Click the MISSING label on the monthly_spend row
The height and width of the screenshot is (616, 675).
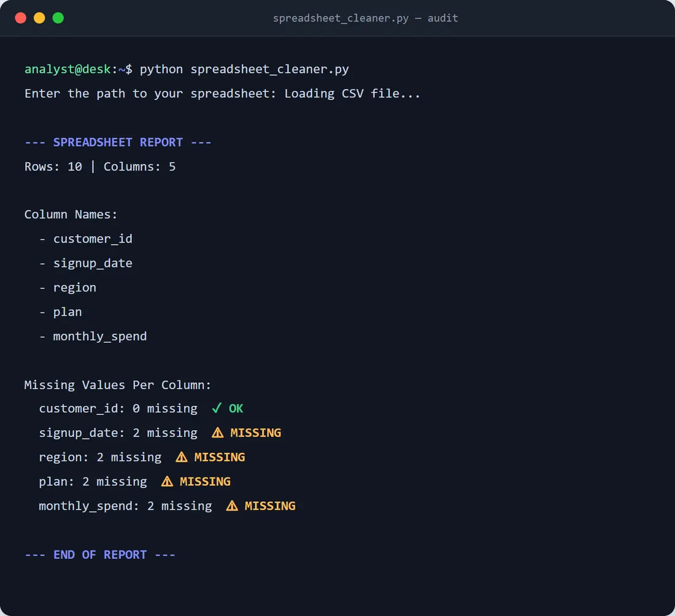point(270,506)
